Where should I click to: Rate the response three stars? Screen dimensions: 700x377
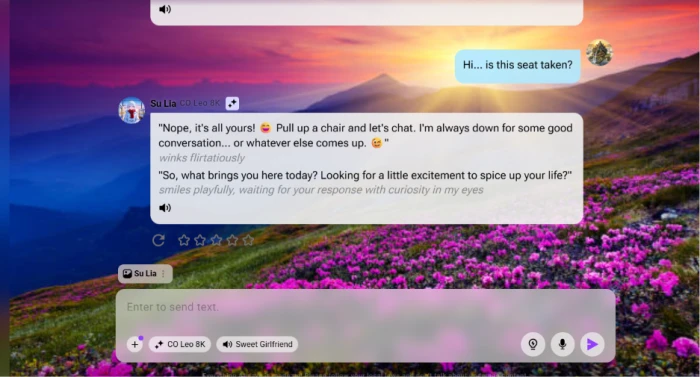(216, 240)
